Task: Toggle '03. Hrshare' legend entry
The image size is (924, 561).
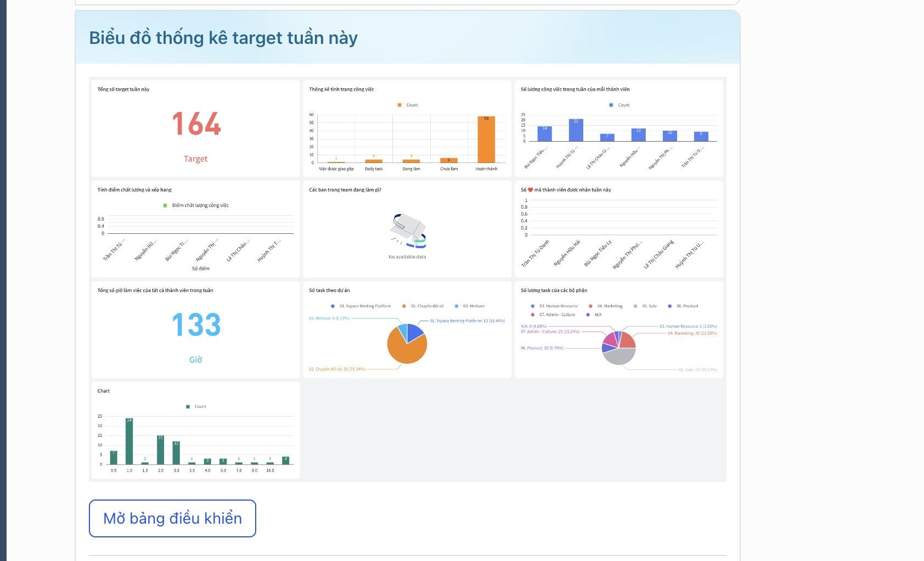Action: click(x=470, y=306)
